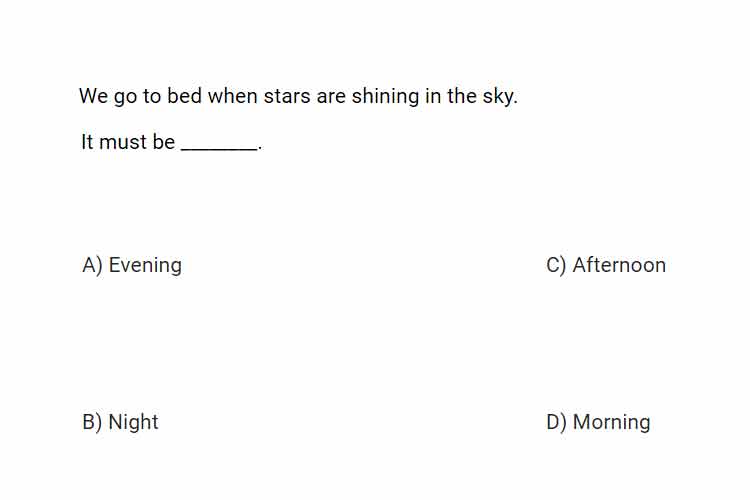
Task: Click the word 'We' starting the sentence
Action: [x=93, y=96]
